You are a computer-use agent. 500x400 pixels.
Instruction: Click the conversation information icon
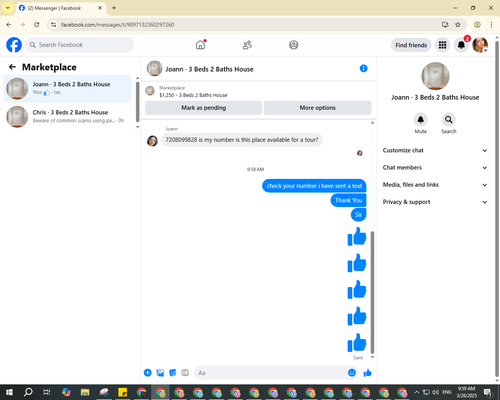[363, 68]
